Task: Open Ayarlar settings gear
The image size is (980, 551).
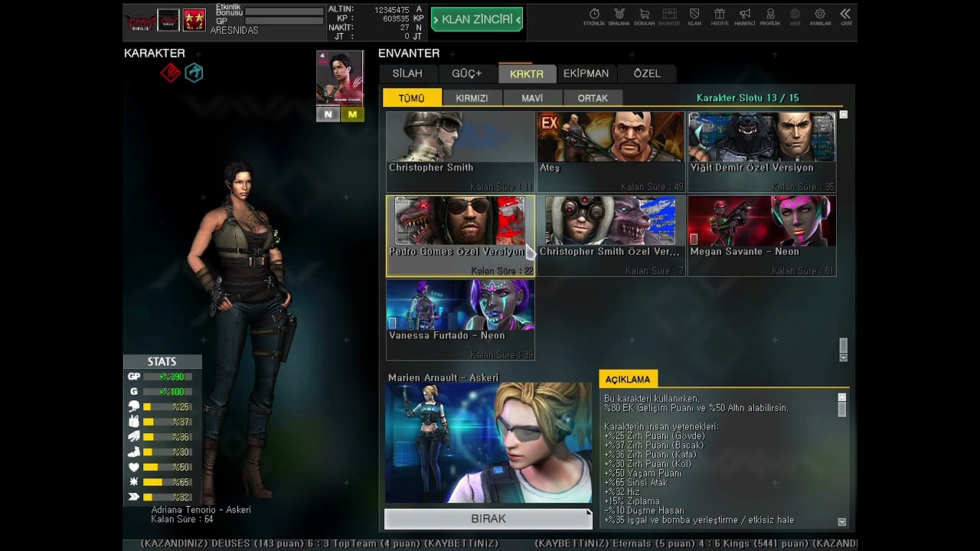Action: point(820,17)
